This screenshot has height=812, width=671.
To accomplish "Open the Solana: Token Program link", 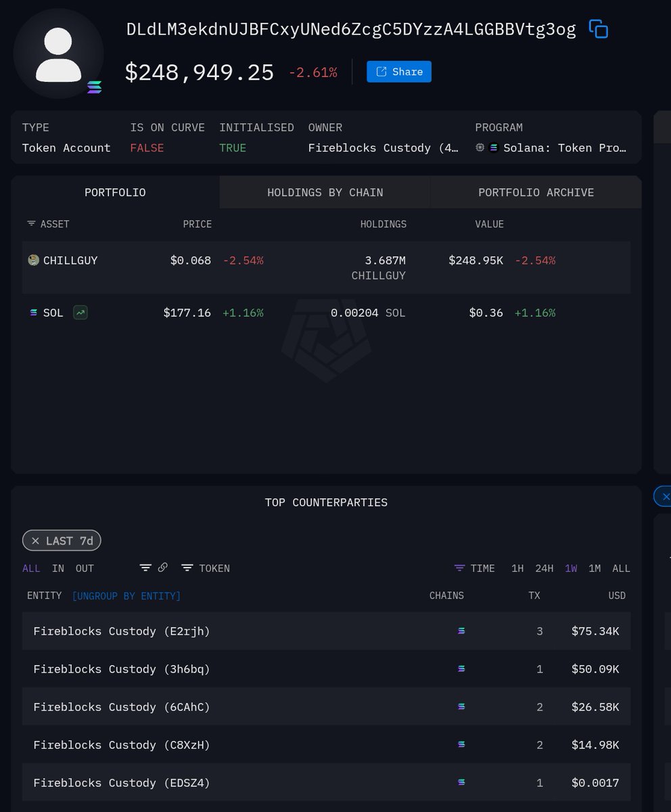I will [x=565, y=148].
